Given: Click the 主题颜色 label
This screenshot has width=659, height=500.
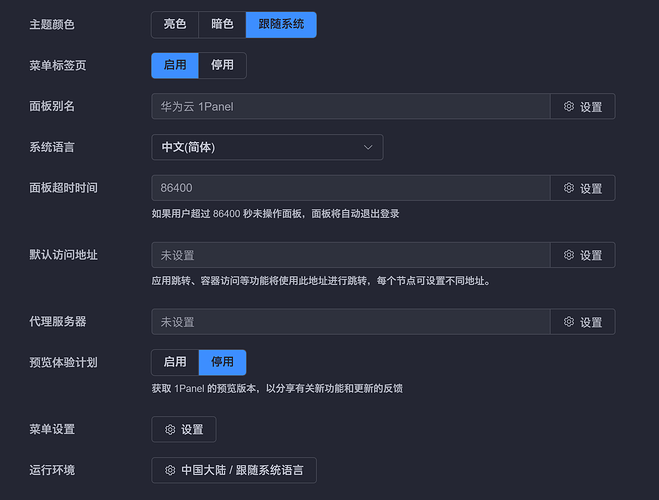Looking at the screenshot, I should coord(52,25).
